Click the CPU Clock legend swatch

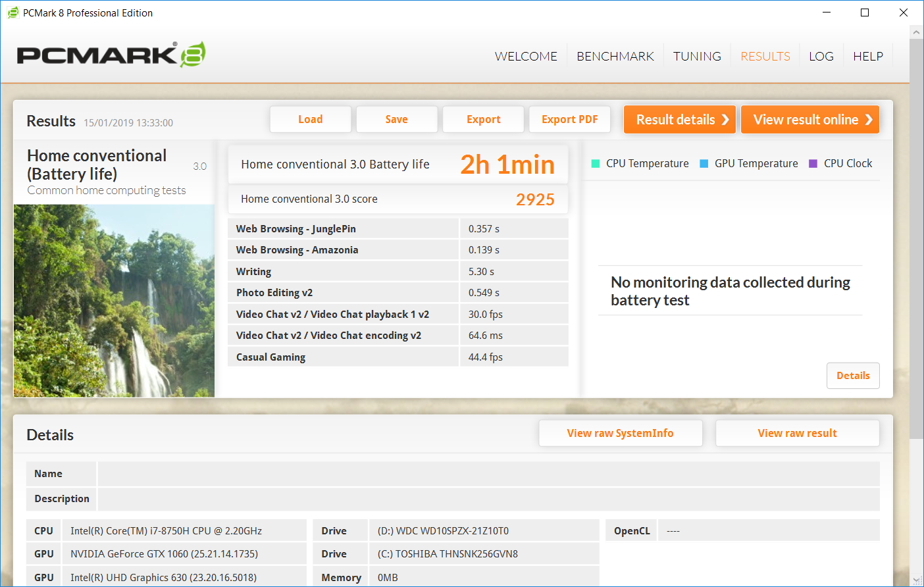point(813,164)
